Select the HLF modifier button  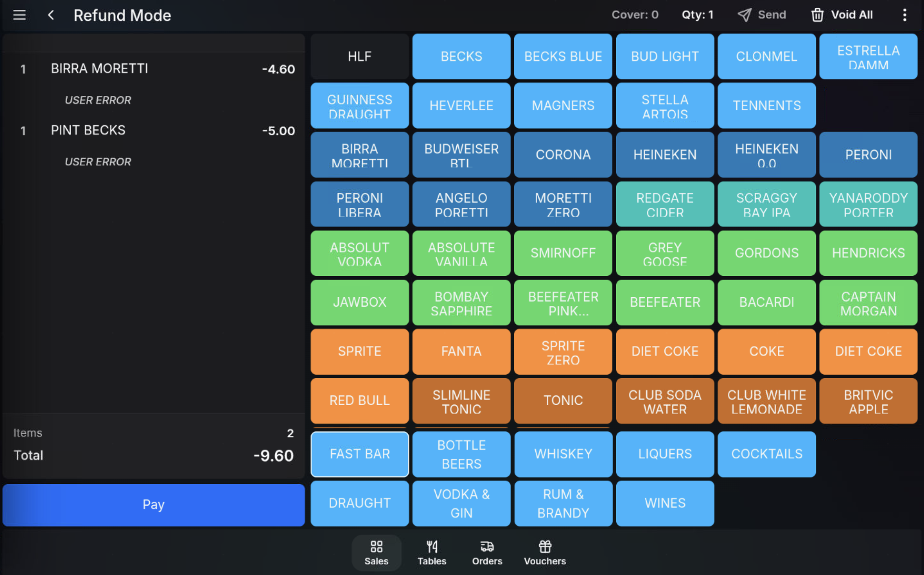coord(359,56)
